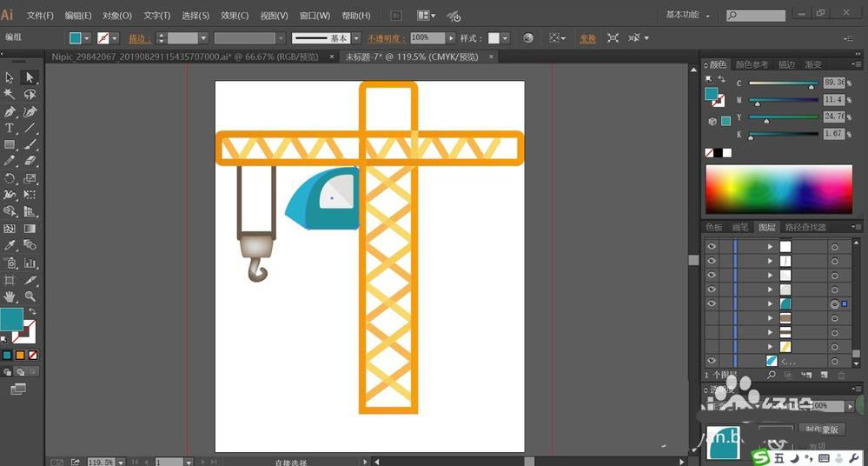Image resolution: width=868 pixels, height=466 pixels.
Task: Select the Direct Selection tool
Action: click(x=30, y=77)
